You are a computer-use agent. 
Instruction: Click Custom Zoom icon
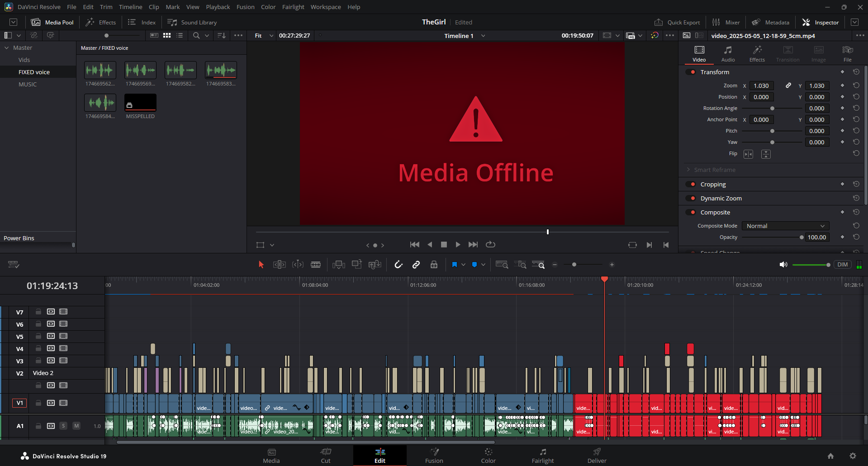(x=538, y=265)
